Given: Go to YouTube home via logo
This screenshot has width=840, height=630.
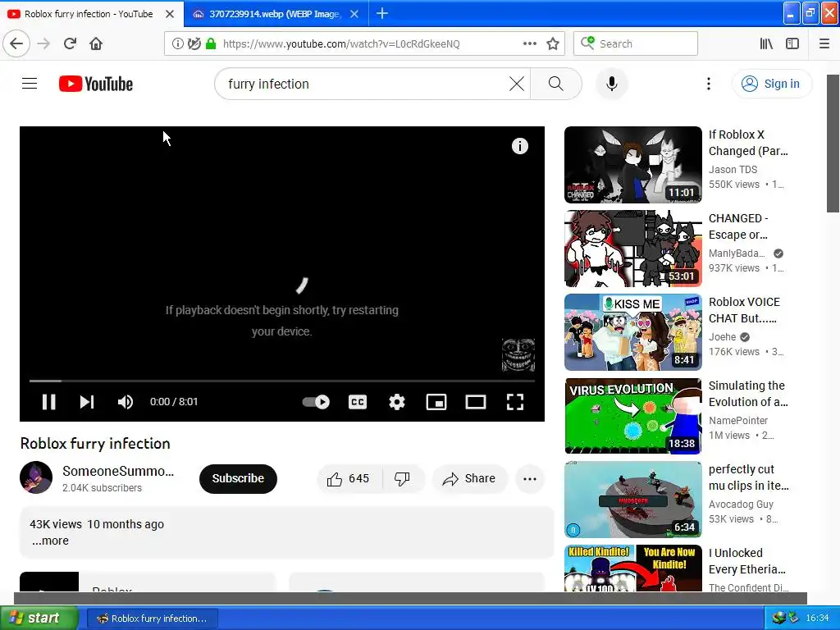Looking at the screenshot, I should pos(96,84).
